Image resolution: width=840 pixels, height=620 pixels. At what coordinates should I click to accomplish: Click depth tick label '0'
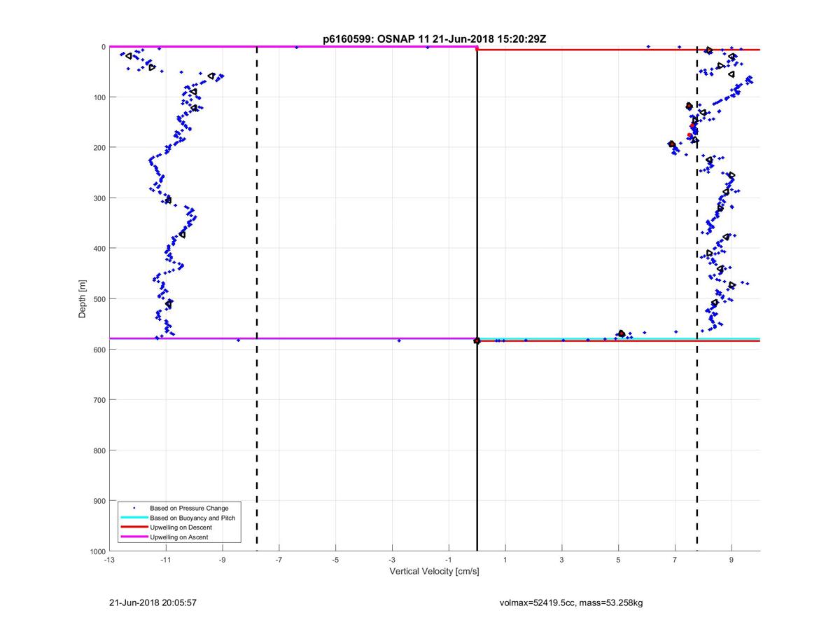coord(104,47)
